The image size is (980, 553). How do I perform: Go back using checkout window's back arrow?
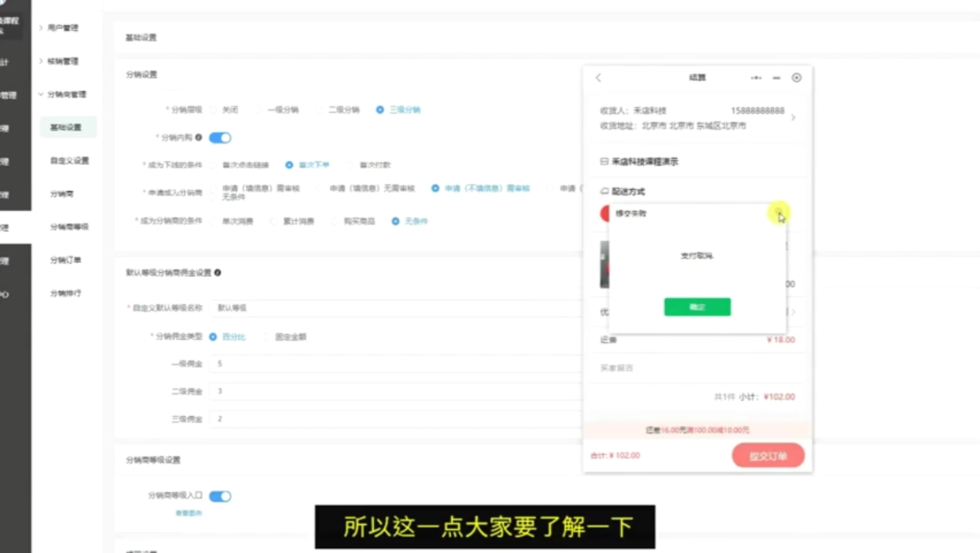[x=598, y=78]
